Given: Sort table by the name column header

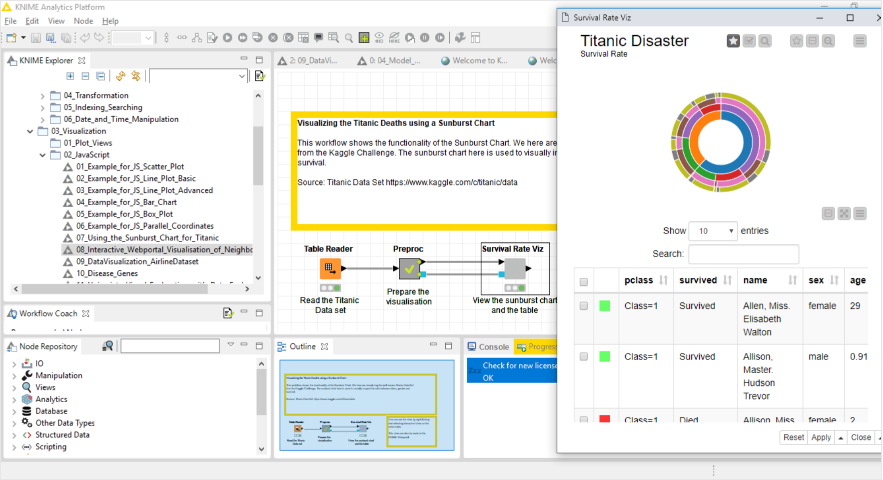Looking at the screenshot, I should [769, 280].
